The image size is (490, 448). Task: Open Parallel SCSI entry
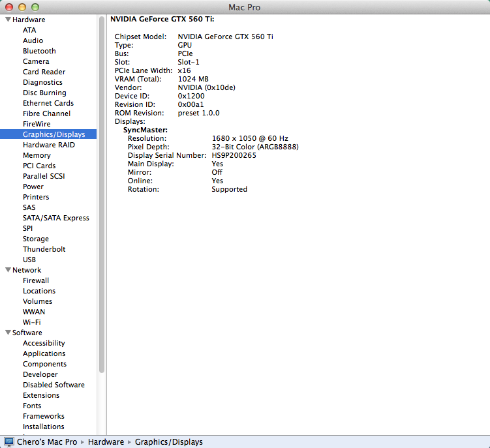pos(44,176)
